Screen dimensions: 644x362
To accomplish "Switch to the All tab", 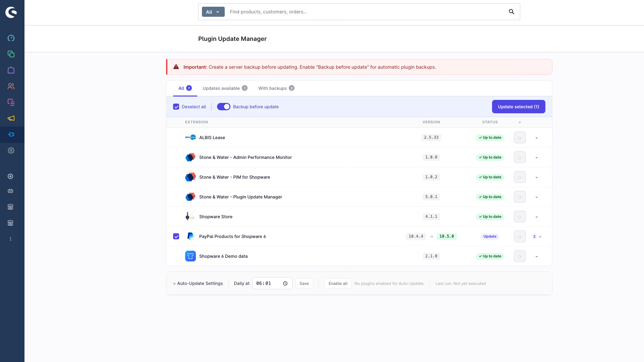I will pos(185,88).
